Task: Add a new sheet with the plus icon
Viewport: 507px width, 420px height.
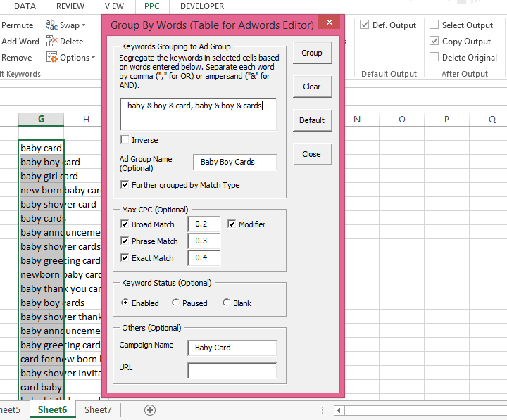Action: coord(150,410)
